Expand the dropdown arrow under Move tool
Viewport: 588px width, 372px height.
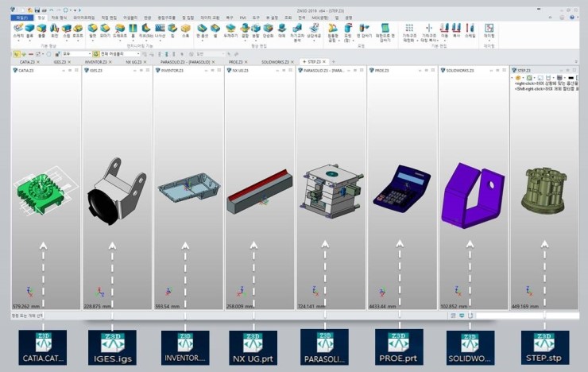point(444,41)
